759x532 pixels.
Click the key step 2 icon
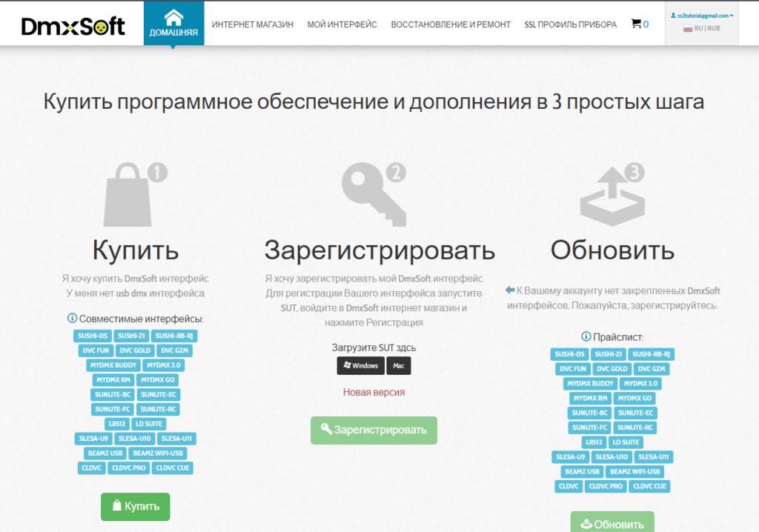tap(374, 195)
